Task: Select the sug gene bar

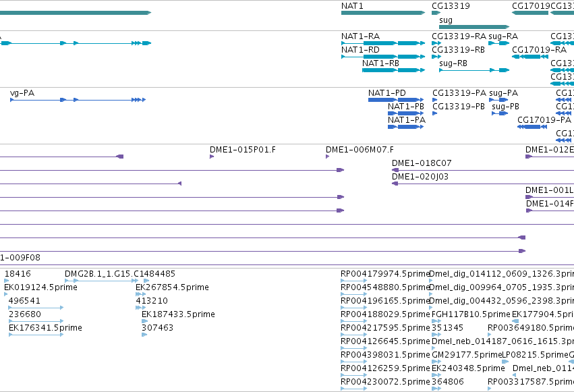Action: [x=474, y=27]
